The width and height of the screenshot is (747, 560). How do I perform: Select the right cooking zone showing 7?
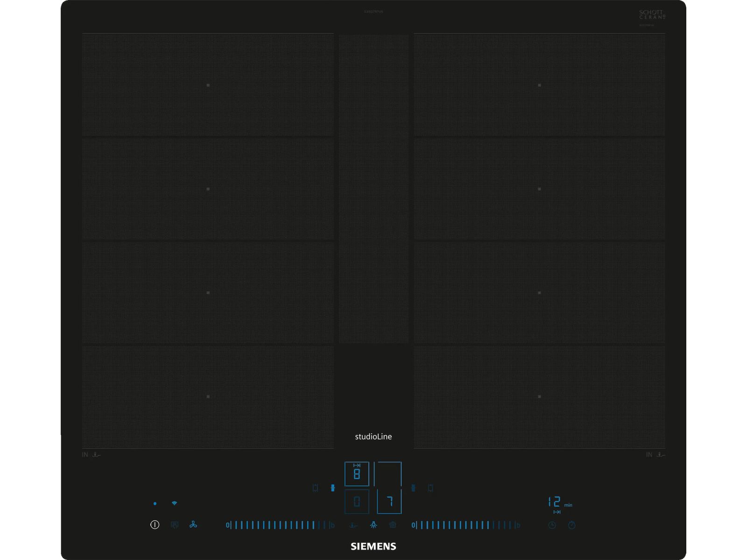(389, 501)
